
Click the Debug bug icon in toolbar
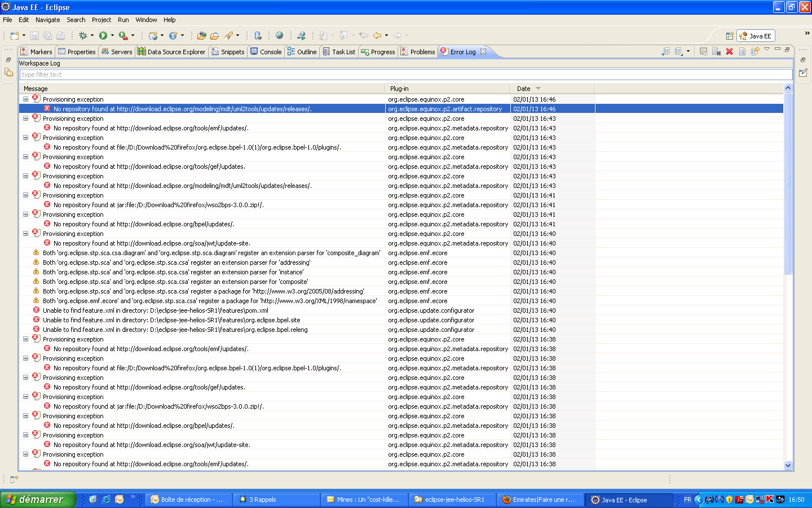(83, 36)
